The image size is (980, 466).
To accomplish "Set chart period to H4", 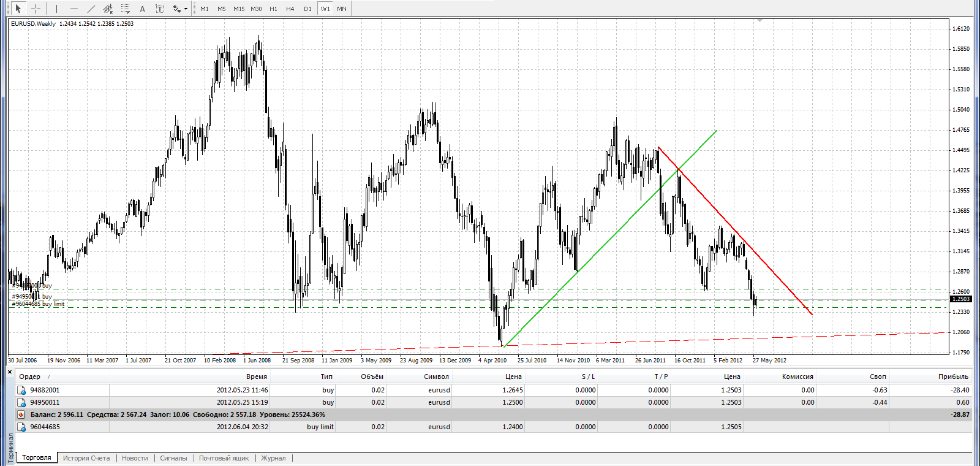I will click(290, 9).
